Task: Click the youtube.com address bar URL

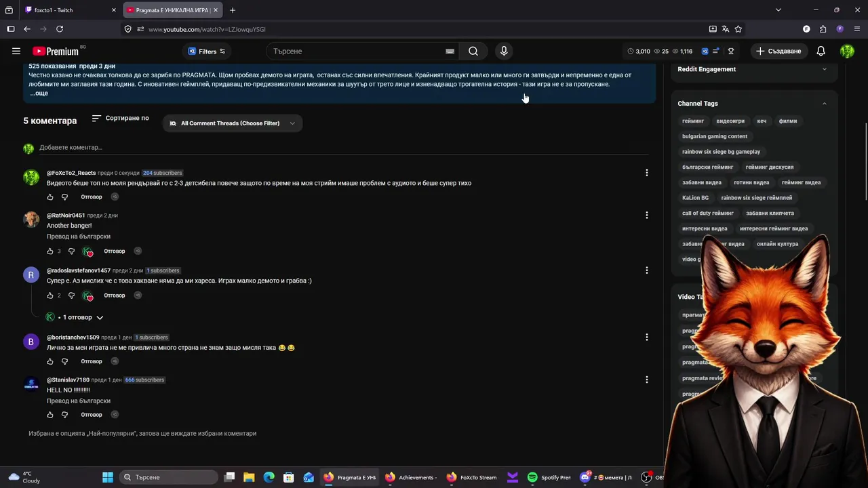Action: point(207,29)
